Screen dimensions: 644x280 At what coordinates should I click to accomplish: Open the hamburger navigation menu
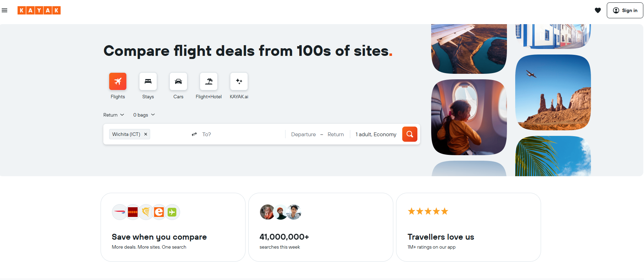[x=4, y=10]
